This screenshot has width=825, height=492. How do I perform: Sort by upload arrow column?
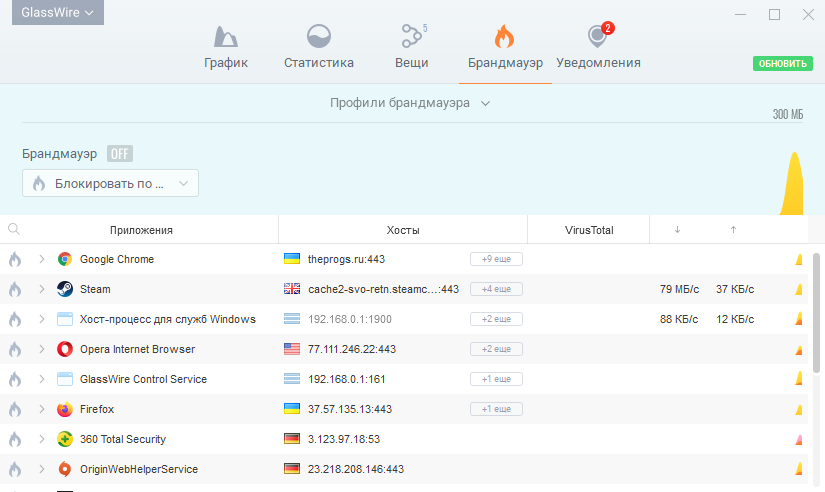point(733,229)
